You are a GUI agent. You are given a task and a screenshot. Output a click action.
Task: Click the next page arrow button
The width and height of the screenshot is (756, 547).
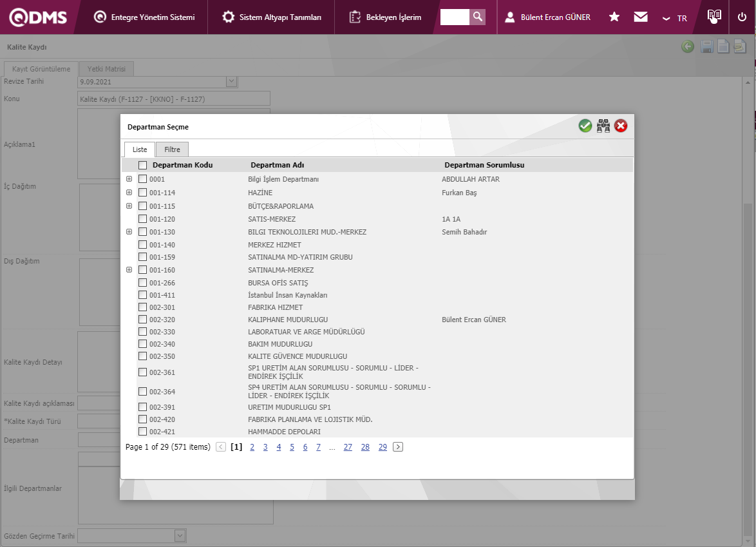click(398, 447)
